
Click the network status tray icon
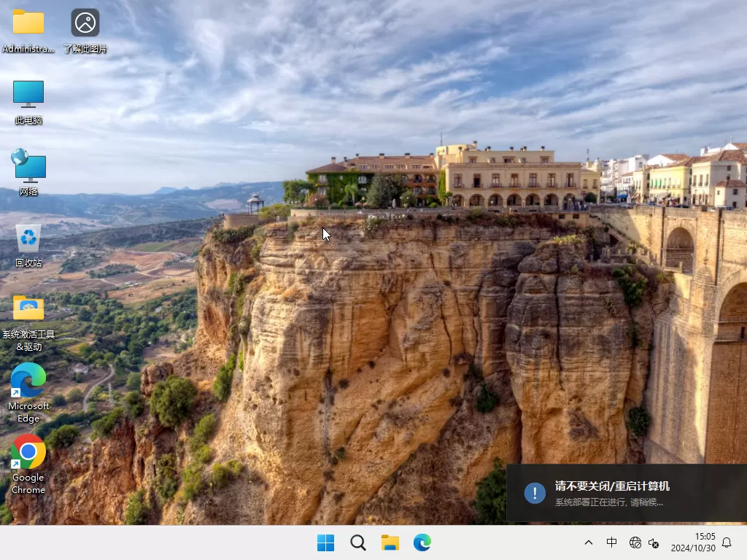(x=635, y=543)
